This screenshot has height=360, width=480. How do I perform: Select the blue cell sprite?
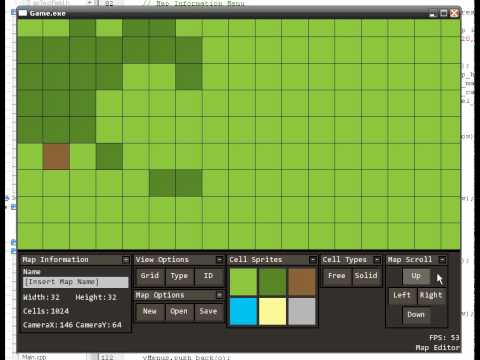243,311
